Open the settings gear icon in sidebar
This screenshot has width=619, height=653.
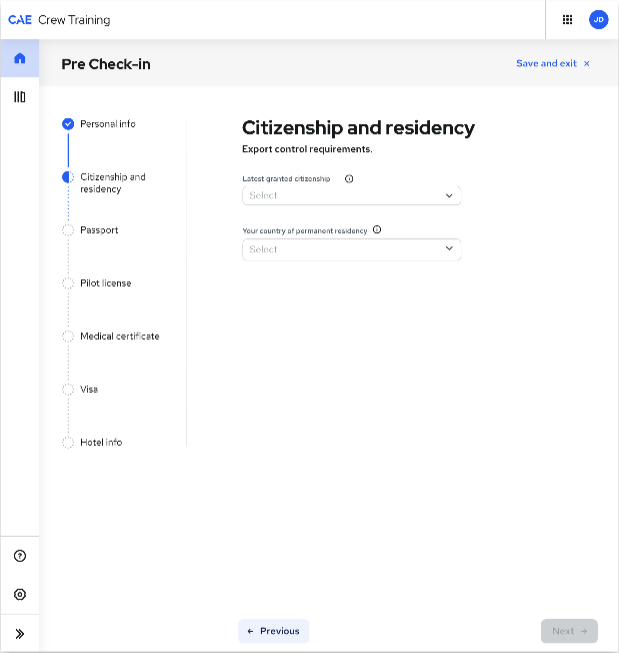[x=20, y=594]
